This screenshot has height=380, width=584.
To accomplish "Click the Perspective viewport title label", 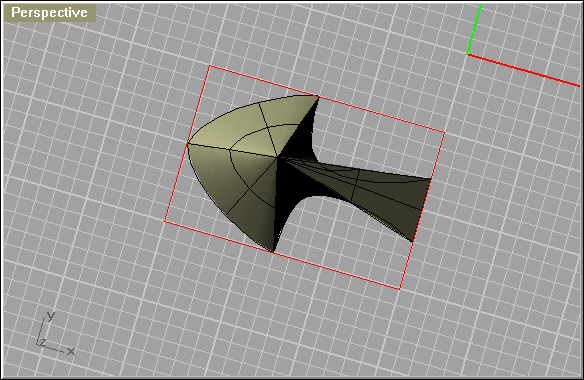I will tap(50, 13).
